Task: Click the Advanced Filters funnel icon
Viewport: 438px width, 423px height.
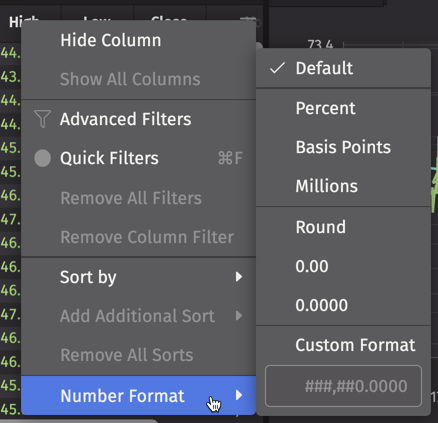Action: point(42,119)
